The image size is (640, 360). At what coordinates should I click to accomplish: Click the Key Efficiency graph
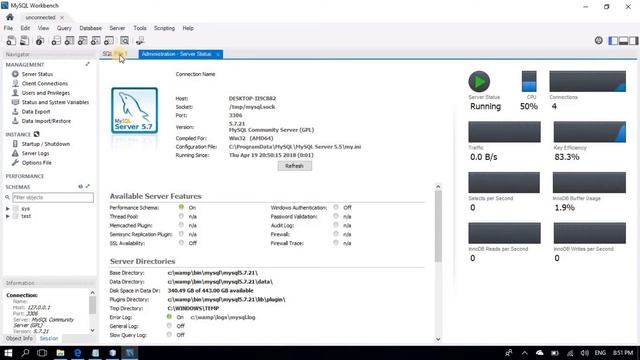click(x=589, y=132)
